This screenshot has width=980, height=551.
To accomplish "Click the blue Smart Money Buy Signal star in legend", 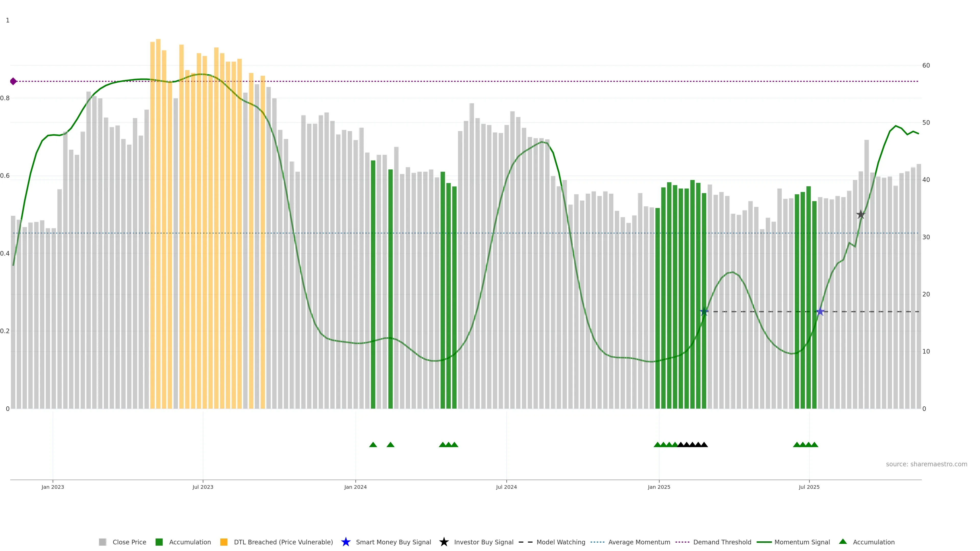I will [346, 542].
